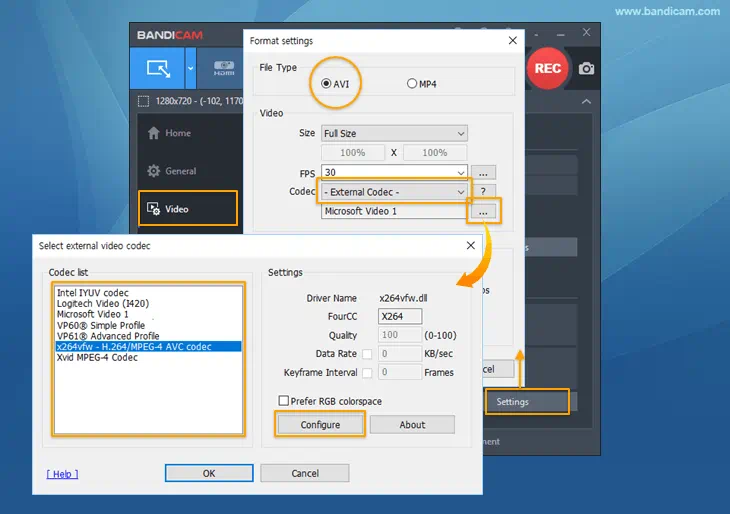This screenshot has width=730, height=514.
Task: Take a screenshot with the camera icon
Action: click(x=586, y=69)
